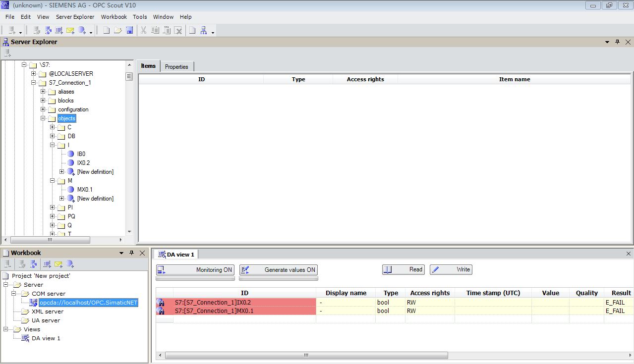
Task: Click the Server Explorer network icon in toolbar
Action: [x=204, y=30]
